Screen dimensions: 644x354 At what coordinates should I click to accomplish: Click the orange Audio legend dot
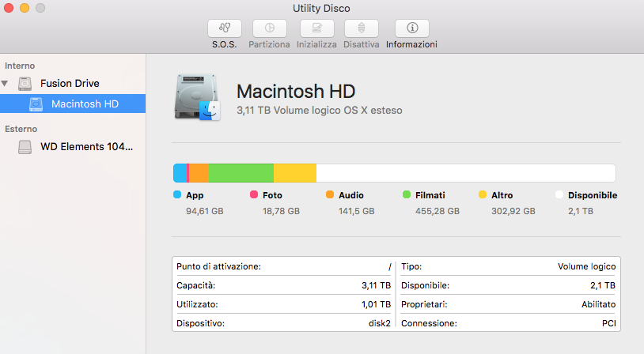pyautogui.click(x=330, y=194)
